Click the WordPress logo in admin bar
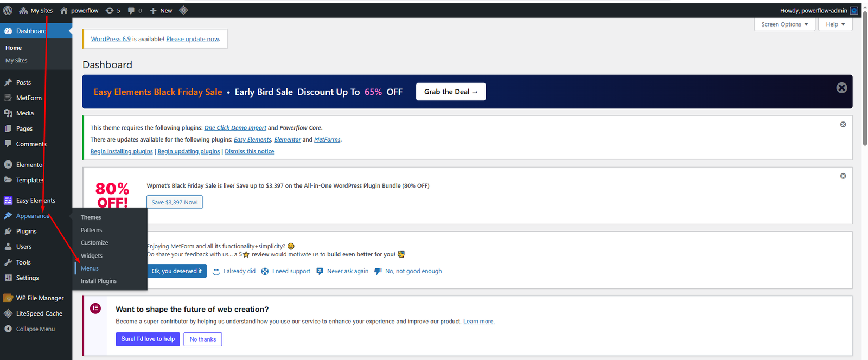Image resolution: width=868 pixels, height=360 pixels. [8, 10]
